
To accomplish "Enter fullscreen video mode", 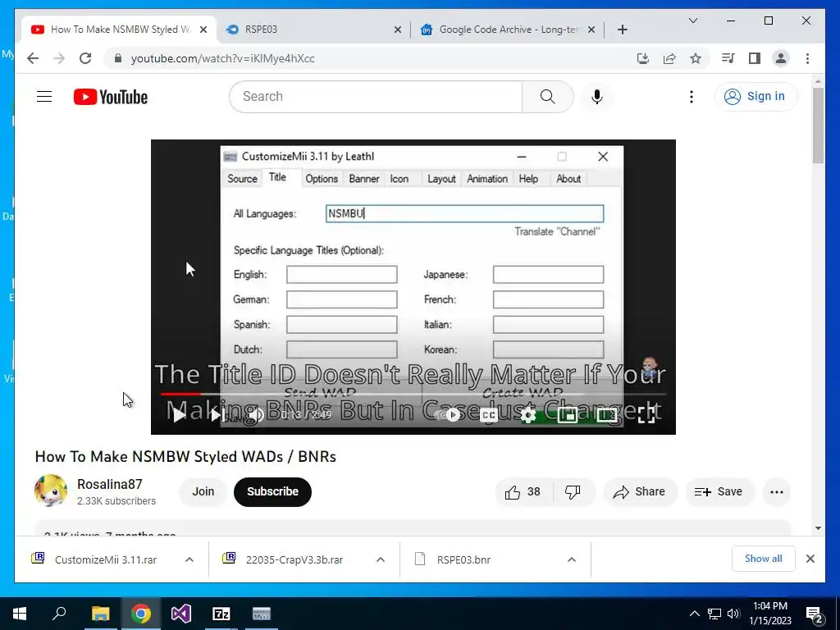I will (646, 414).
